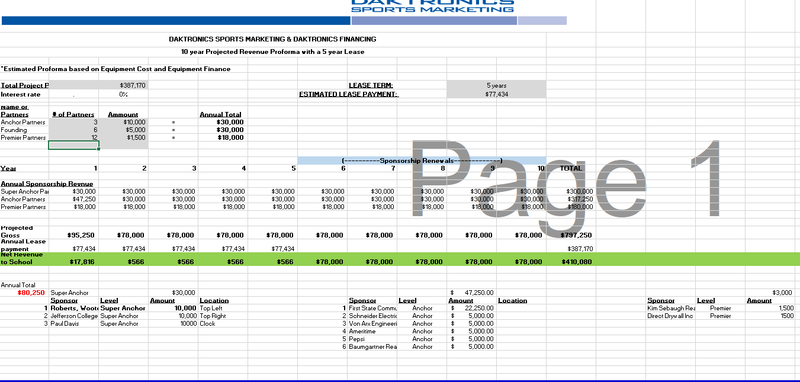Select the Founding $5,000 amount cell
The width and height of the screenshot is (800, 382).
coord(123,130)
